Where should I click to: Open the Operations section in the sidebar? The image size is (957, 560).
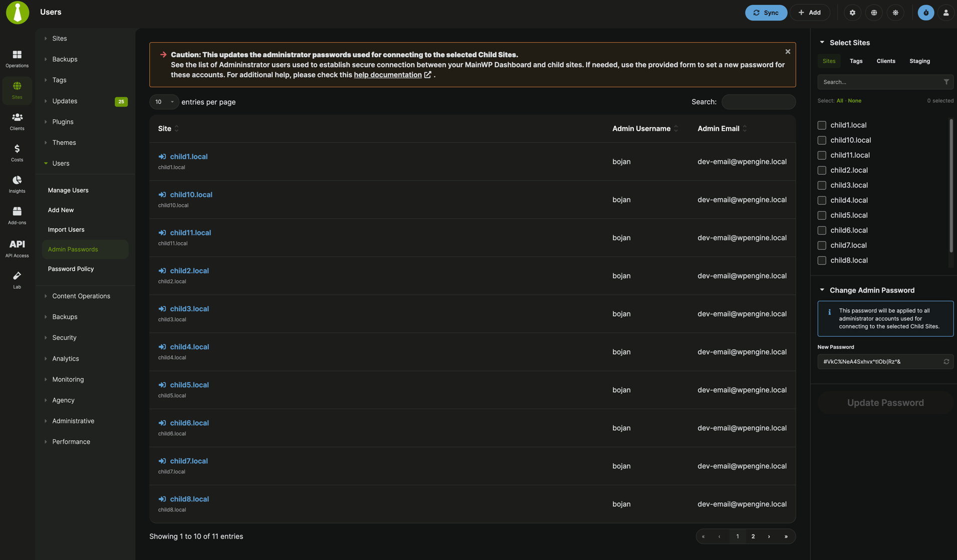point(17,59)
